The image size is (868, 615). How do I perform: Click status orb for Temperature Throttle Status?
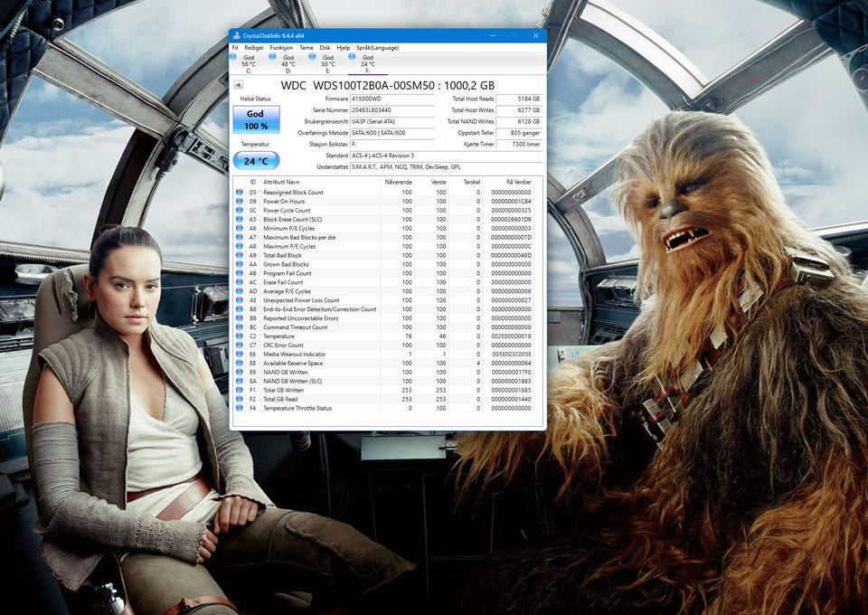click(239, 408)
